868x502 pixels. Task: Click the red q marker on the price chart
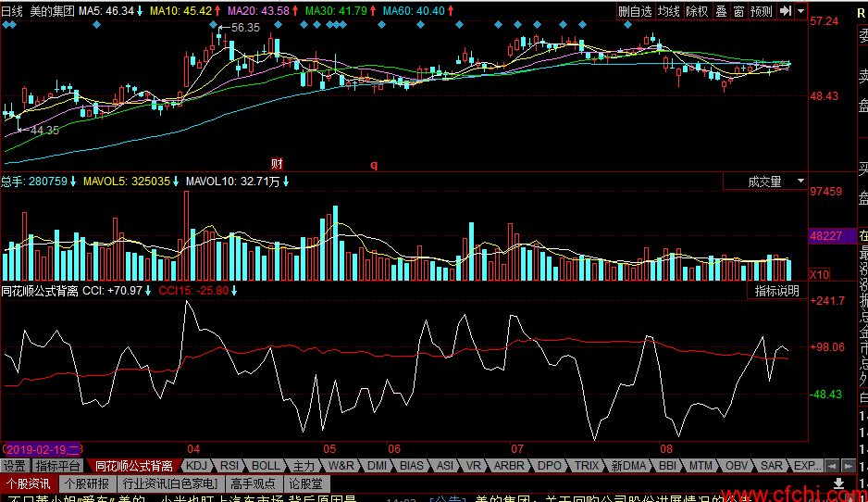pyautogui.click(x=374, y=165)
